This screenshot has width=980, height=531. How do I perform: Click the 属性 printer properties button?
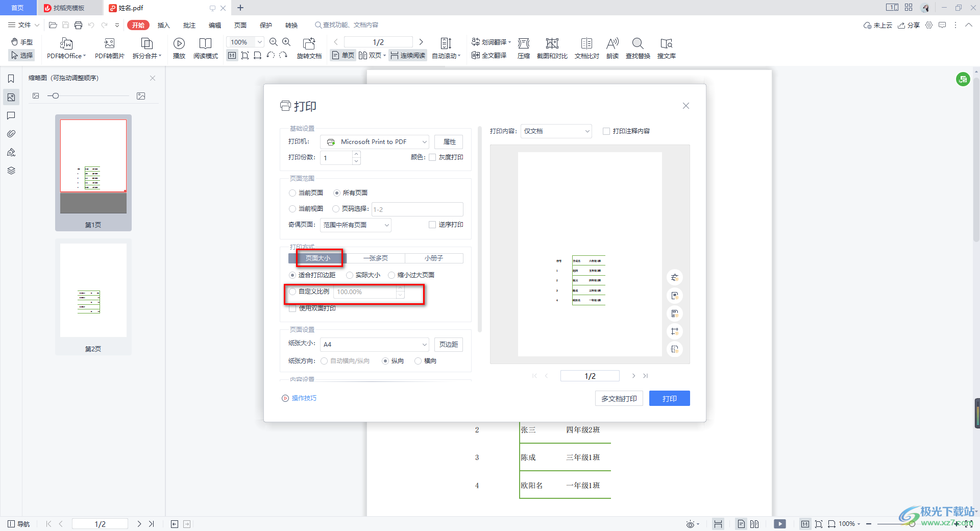pos(449,142)
